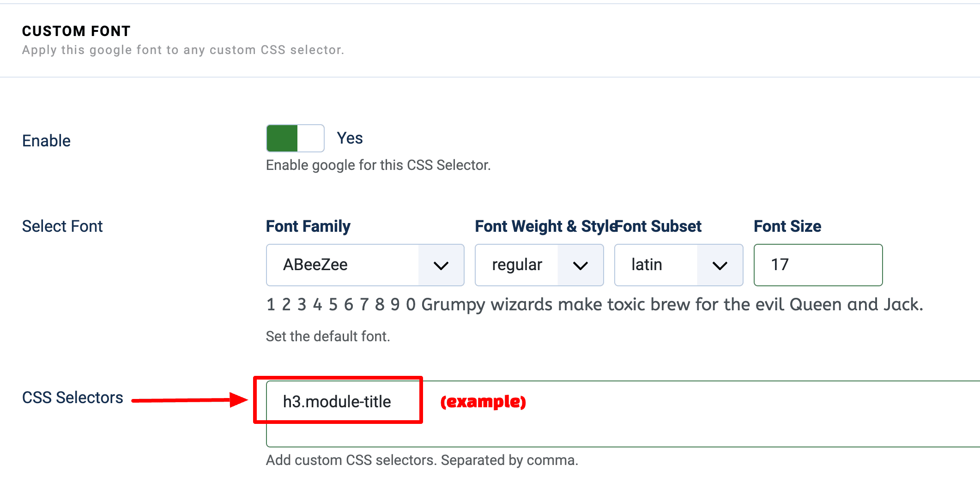Click the chevron beside regular weight
Image resolution: width=980 pixels, height=495 pixels.
point(581,265)
